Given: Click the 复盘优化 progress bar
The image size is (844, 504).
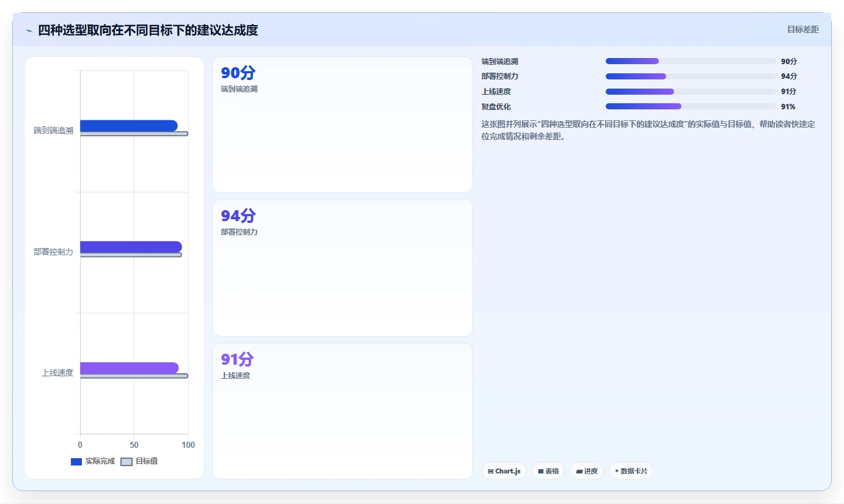Looking at the screenshot, I should click(691, 106).
